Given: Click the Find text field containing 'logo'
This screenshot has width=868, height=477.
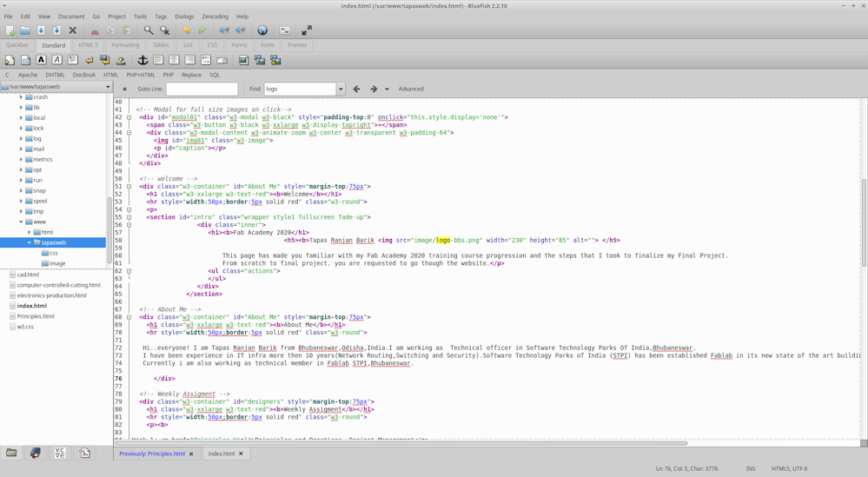Looking at the screenshot, I should [x=300, y=89].
